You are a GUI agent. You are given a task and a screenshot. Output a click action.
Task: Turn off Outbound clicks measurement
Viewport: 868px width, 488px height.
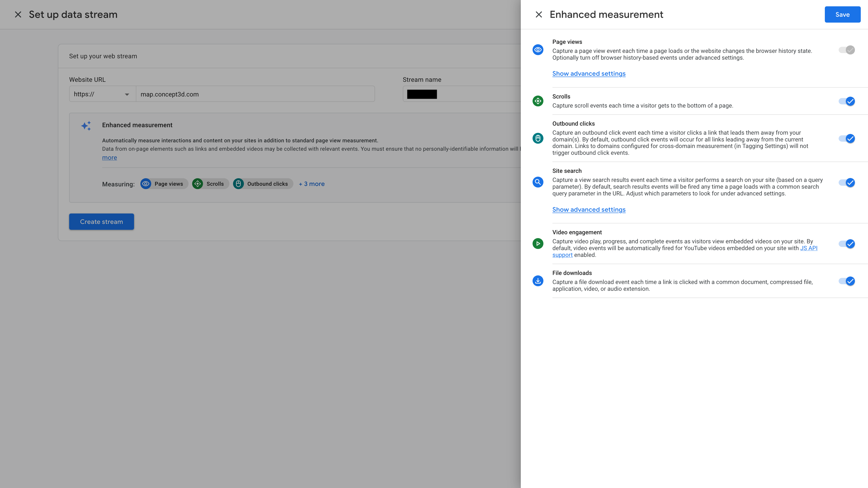point(847,138)
